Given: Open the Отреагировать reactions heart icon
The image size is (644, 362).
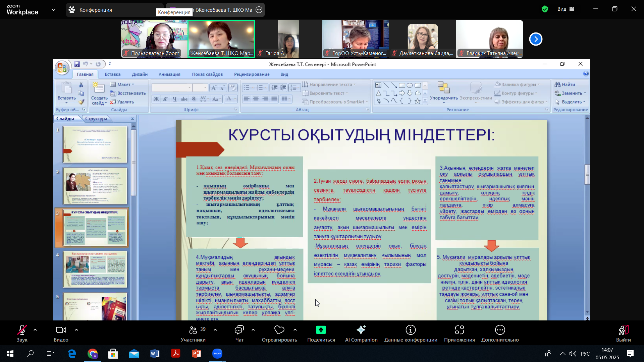Looking at the screenshot, I should 279,330.
